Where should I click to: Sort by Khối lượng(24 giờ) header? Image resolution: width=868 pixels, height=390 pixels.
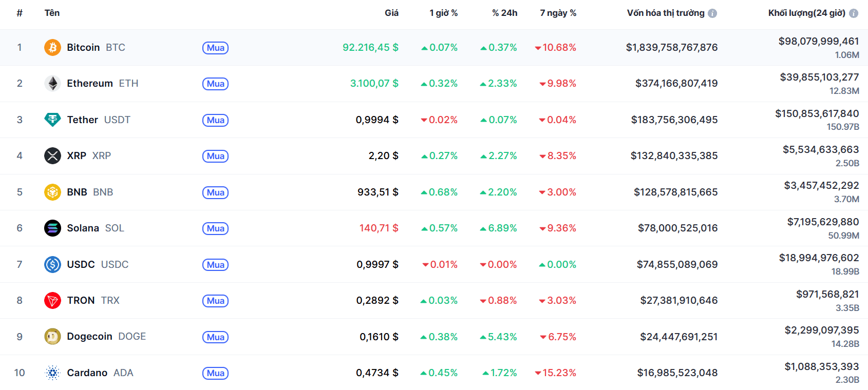(x=807, y=13)
